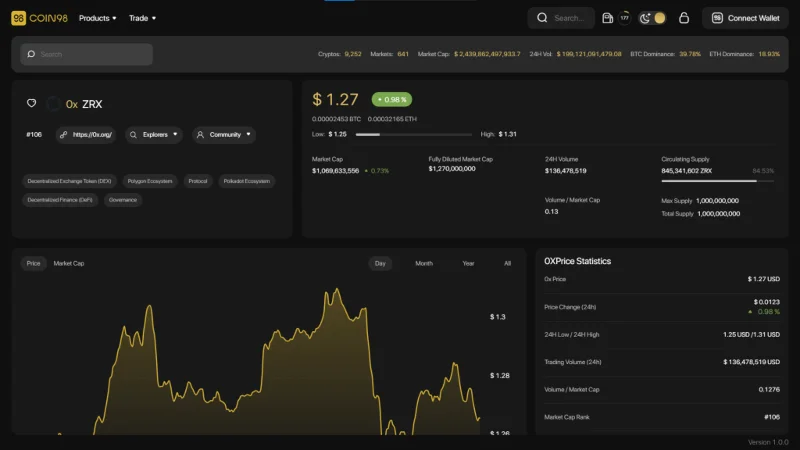
Task: Click the 845,341,602 ZRX circulating supply
Action: [x=687, y=171]
